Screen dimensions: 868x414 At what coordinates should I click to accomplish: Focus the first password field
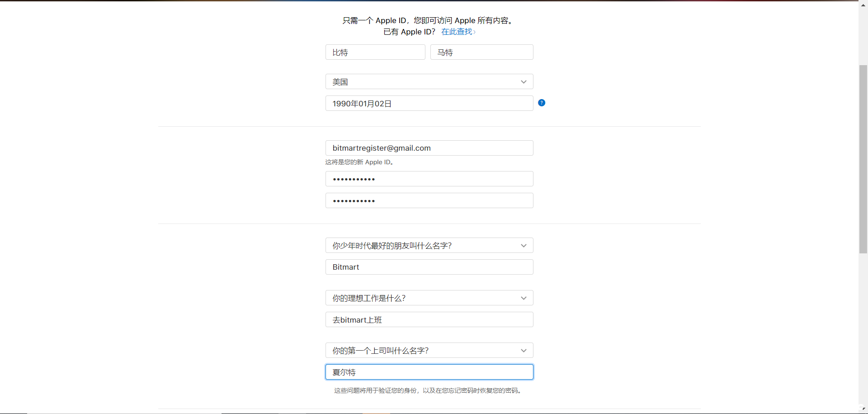click(429, 179)
